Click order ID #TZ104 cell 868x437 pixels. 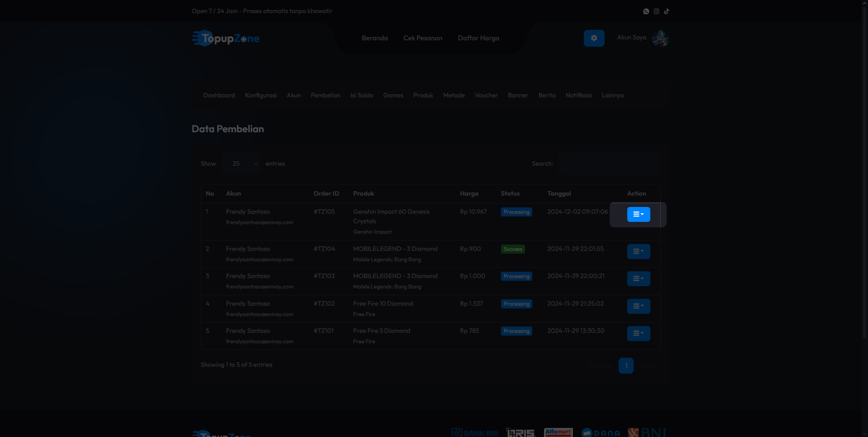click(x=324, y=249)
